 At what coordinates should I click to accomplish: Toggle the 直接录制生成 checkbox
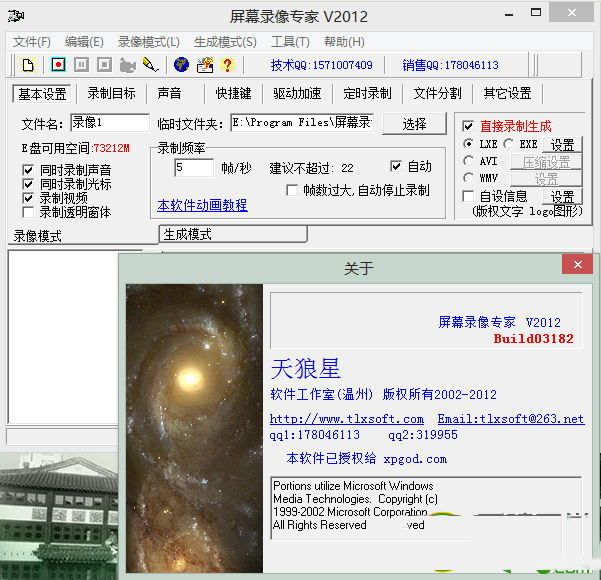[468, 126]
